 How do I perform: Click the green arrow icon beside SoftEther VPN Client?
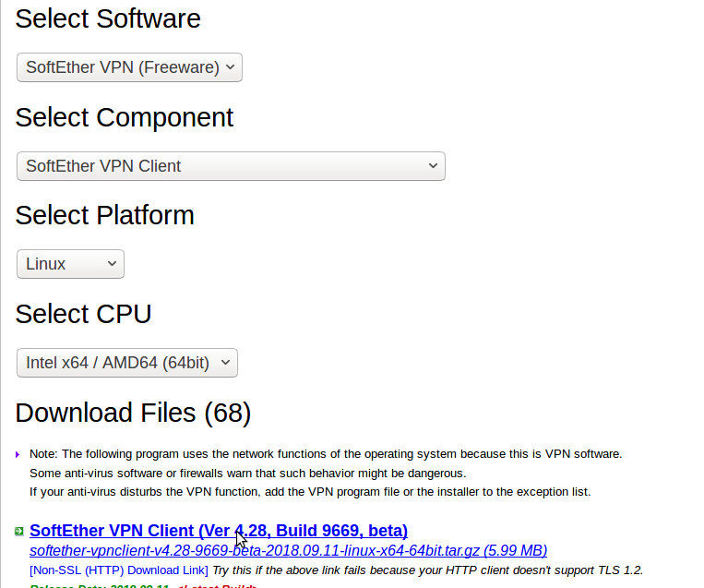(18, 531)
